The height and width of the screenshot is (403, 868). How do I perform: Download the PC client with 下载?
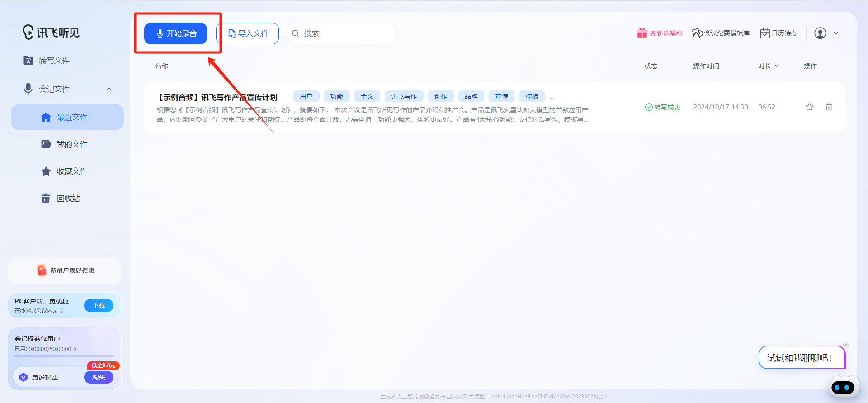click(99, 306)
